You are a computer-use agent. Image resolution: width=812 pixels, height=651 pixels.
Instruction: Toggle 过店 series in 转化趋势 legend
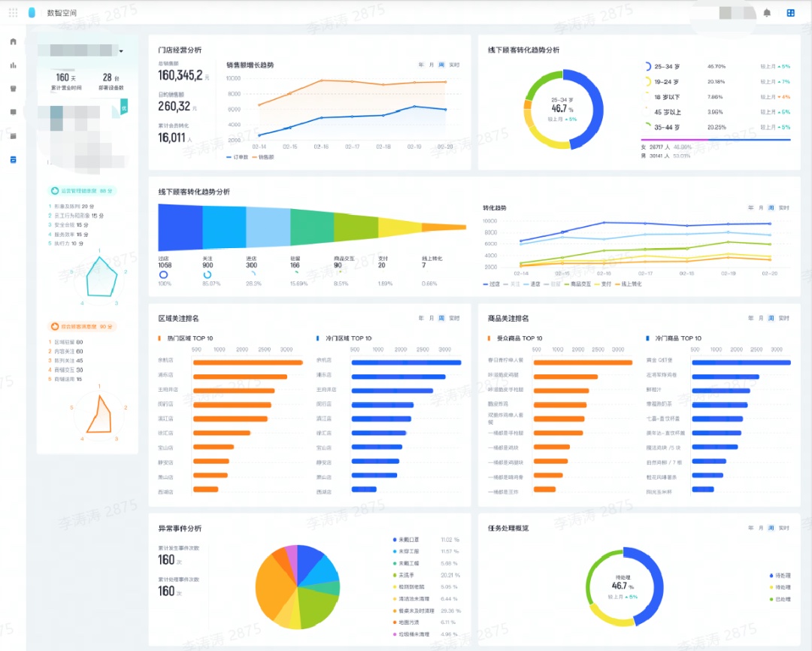tap(492, 284)
